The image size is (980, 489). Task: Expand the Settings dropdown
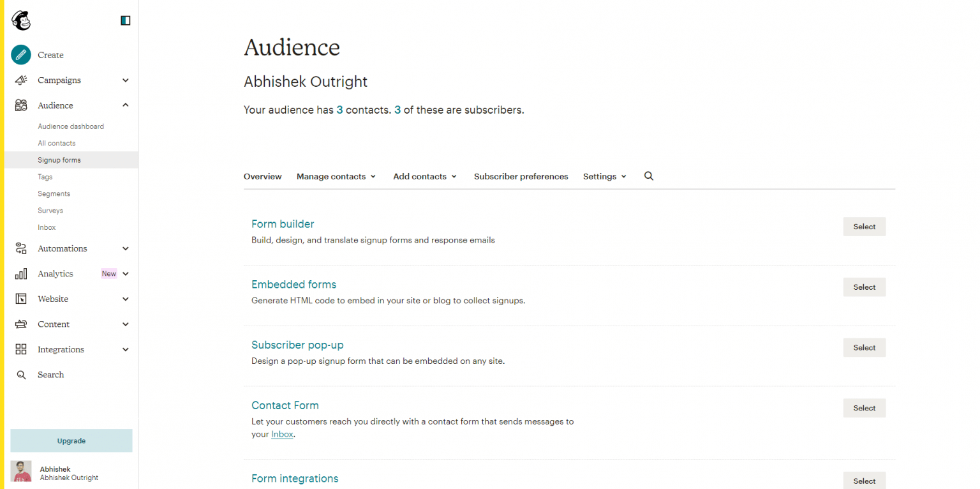[x=604, y=176]
